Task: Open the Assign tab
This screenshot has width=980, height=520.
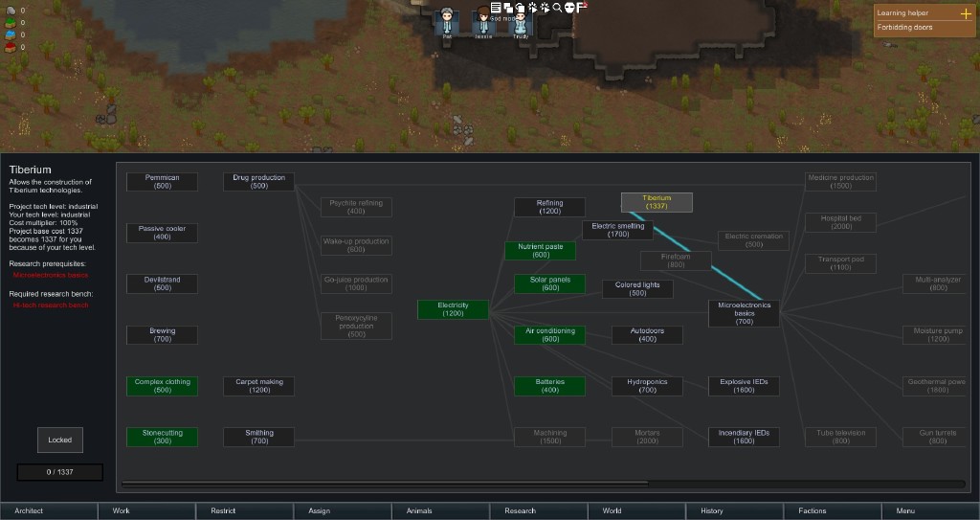Action: coord(344,510)
